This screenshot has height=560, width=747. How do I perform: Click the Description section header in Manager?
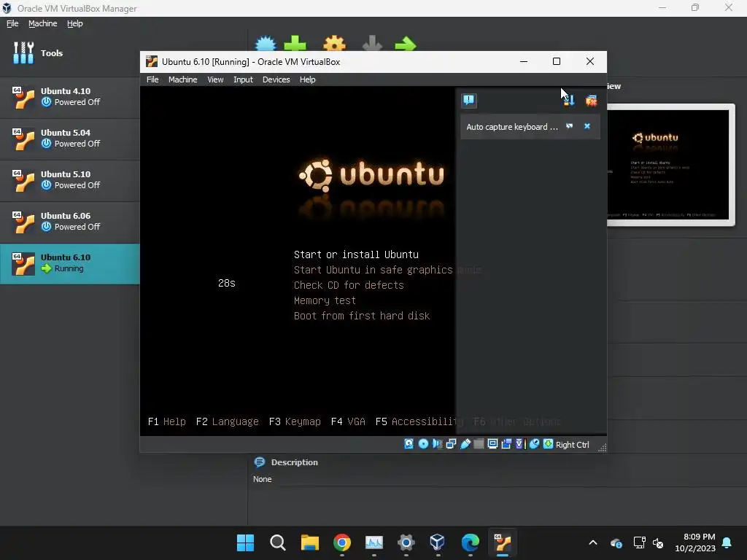[295, 462]
